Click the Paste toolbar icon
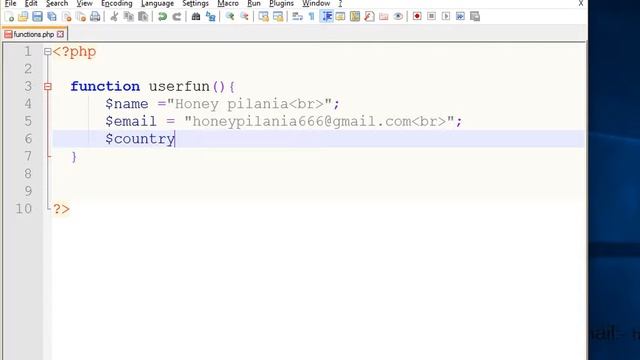 (143, 16)
